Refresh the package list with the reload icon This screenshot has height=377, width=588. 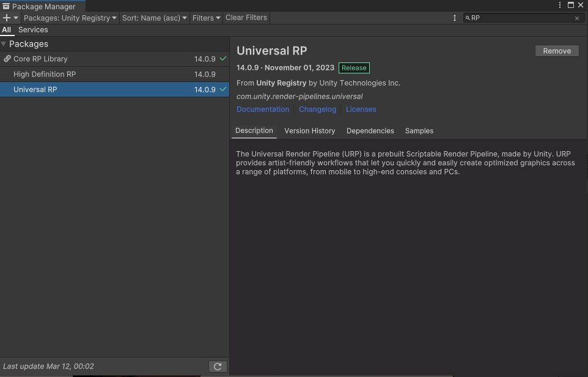[218, 367]
